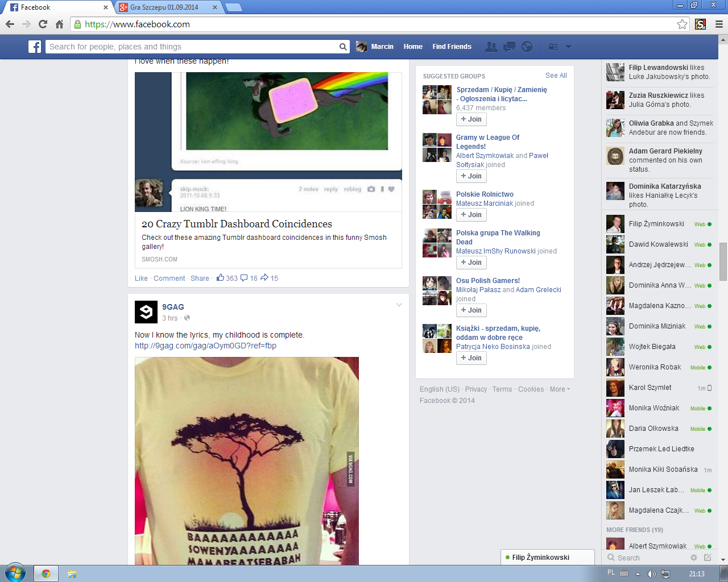Click the new message compose icon in chat
The image size is (728, 582).
point(708,558)
